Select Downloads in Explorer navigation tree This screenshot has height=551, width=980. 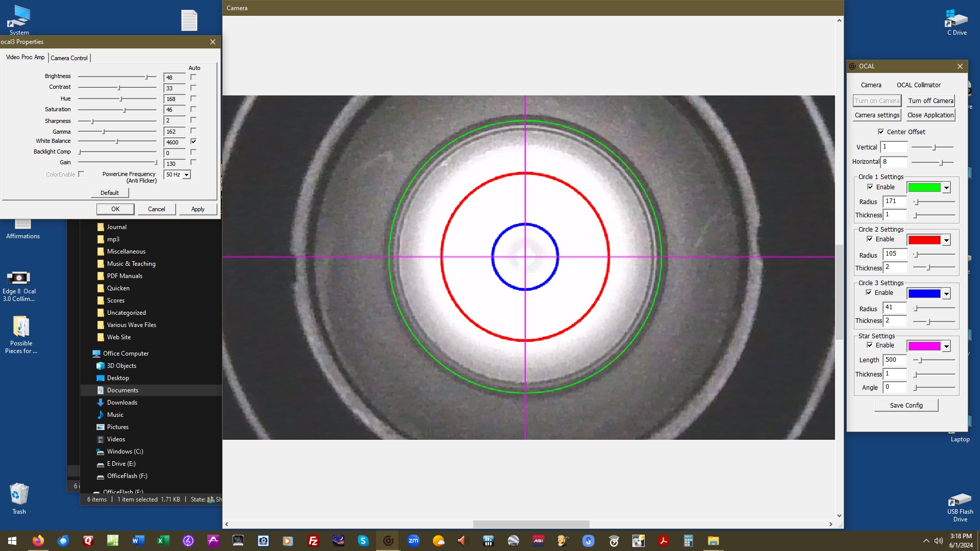click(122, 403)
